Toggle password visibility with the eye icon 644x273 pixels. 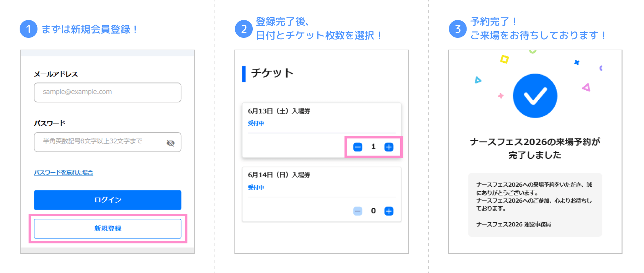[x=172, y=142]
